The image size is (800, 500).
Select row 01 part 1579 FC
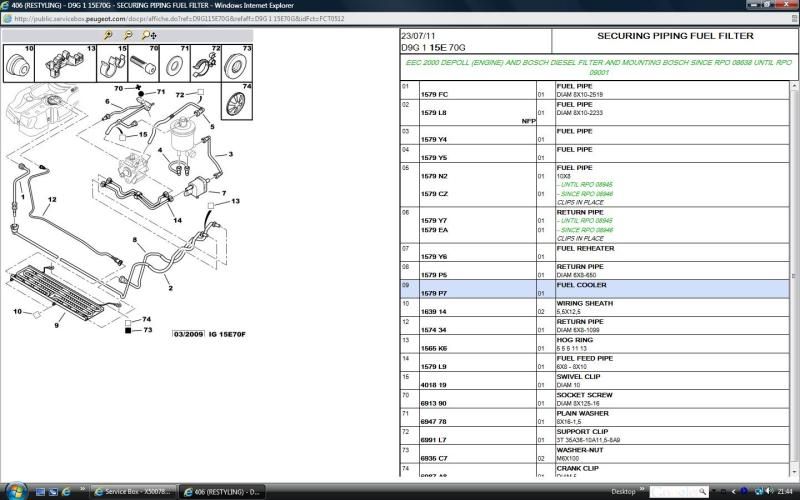(x=595, y=90)
